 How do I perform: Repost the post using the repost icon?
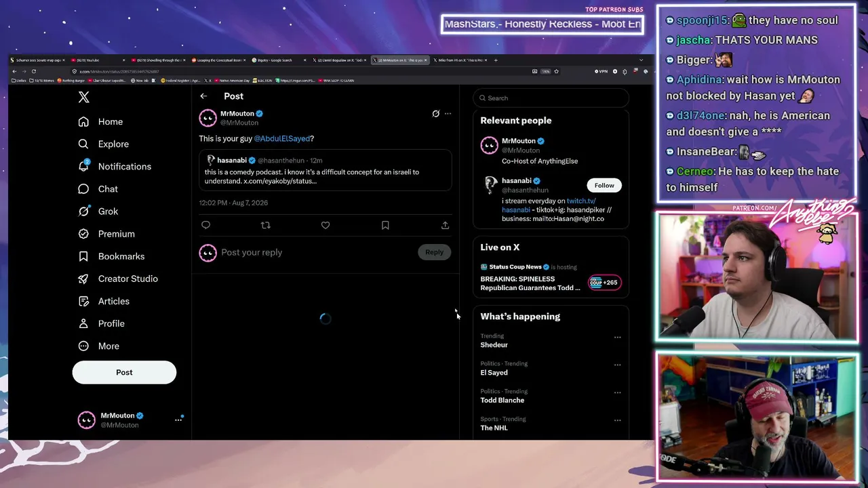click(265, 225)
